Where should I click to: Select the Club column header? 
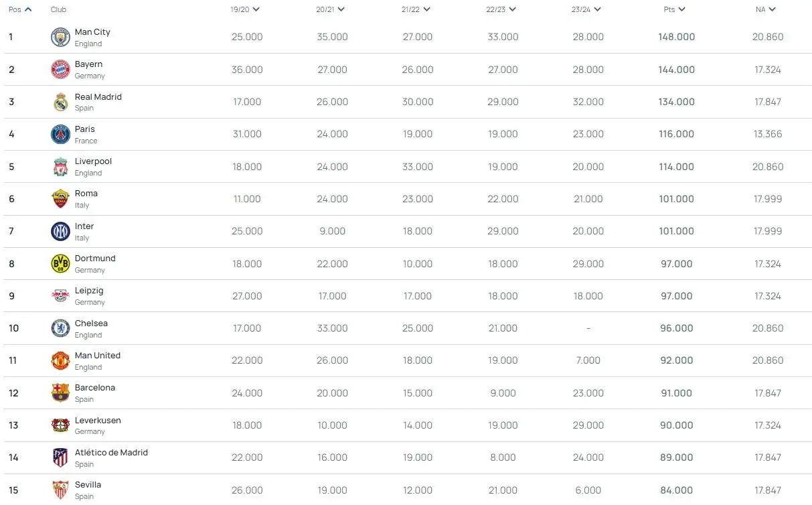click(58, 9)
